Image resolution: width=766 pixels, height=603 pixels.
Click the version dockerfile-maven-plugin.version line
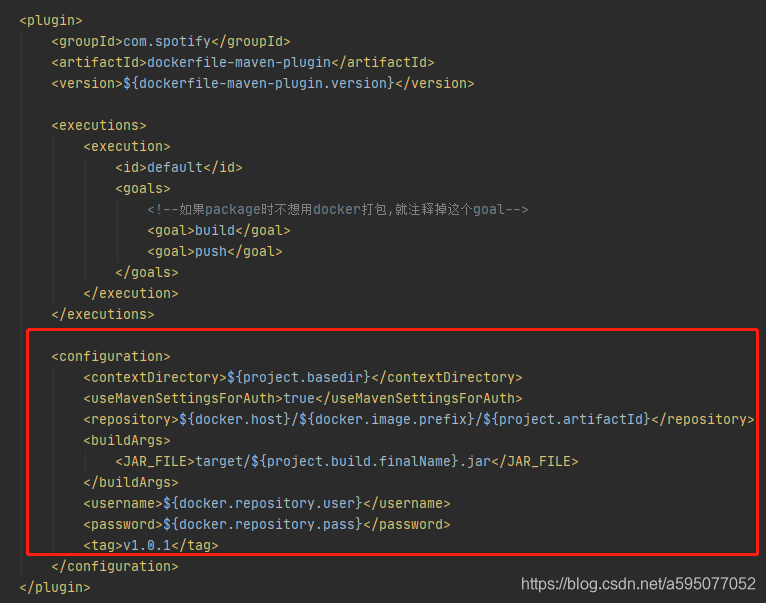263,84
